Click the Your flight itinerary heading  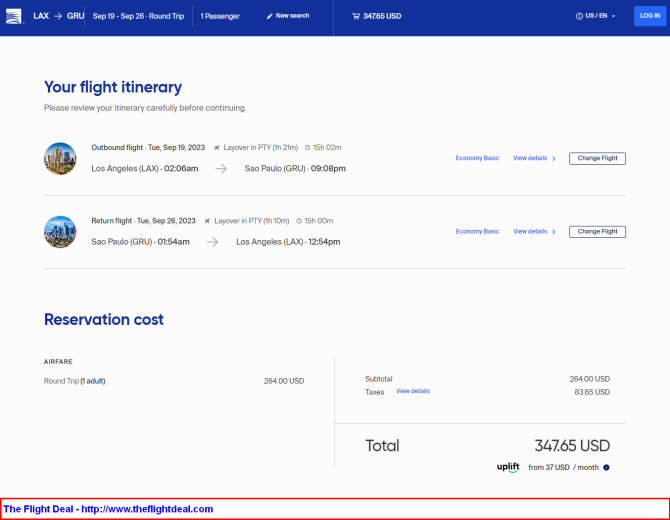click(113, 87)
